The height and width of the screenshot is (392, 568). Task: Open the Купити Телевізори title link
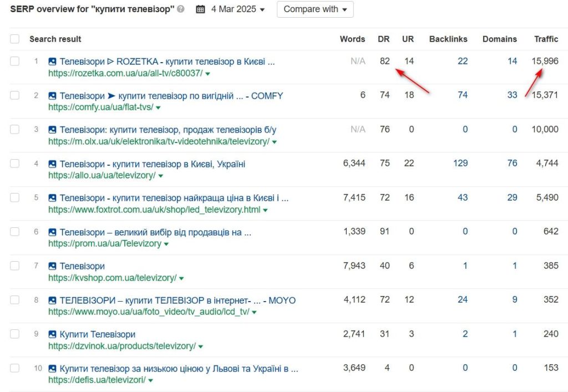point(98,334)
